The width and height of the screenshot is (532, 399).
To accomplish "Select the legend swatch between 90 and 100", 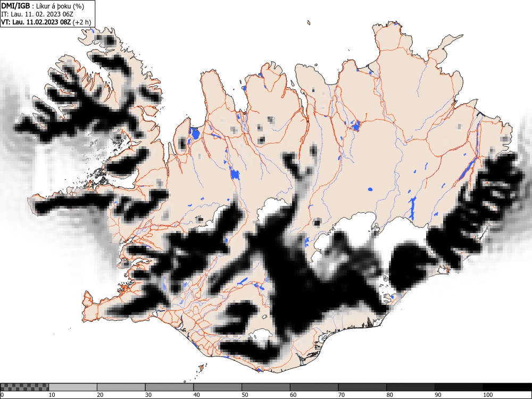I will tap(459, 387).
